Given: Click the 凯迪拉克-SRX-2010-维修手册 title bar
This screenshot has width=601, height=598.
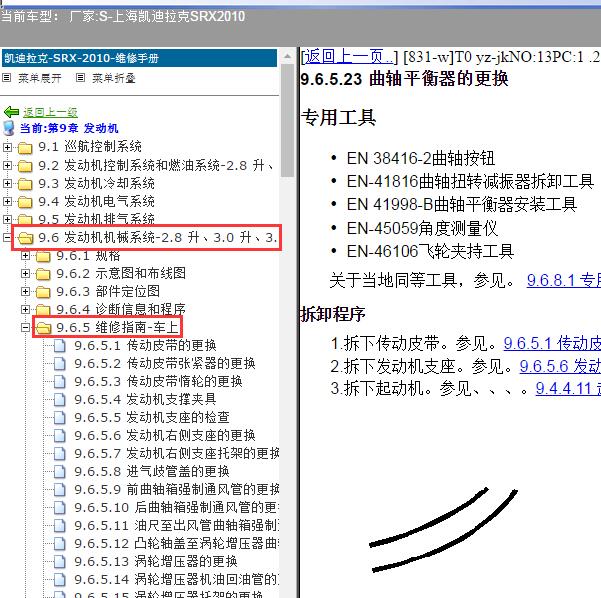Looking at the screenshot, I should tap(139, 58).
